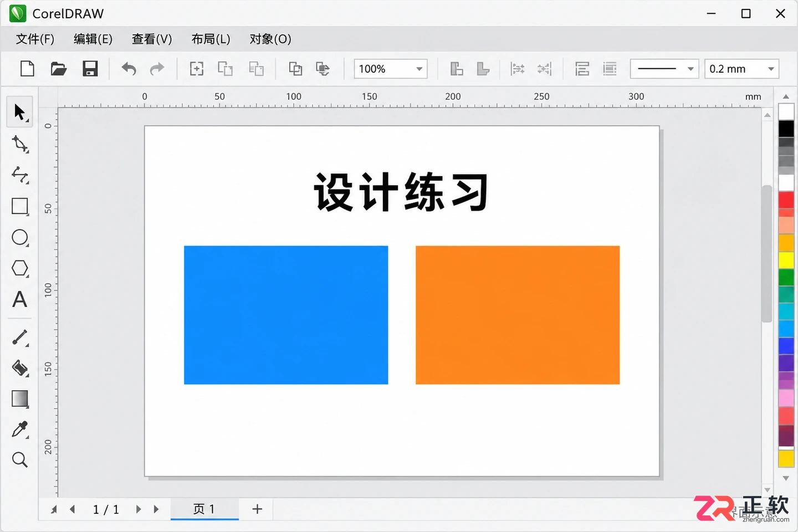The image size is (798, 532).
Task: Pick the red palette swatch
Action: pyautogui.click(x=786, y=200)
